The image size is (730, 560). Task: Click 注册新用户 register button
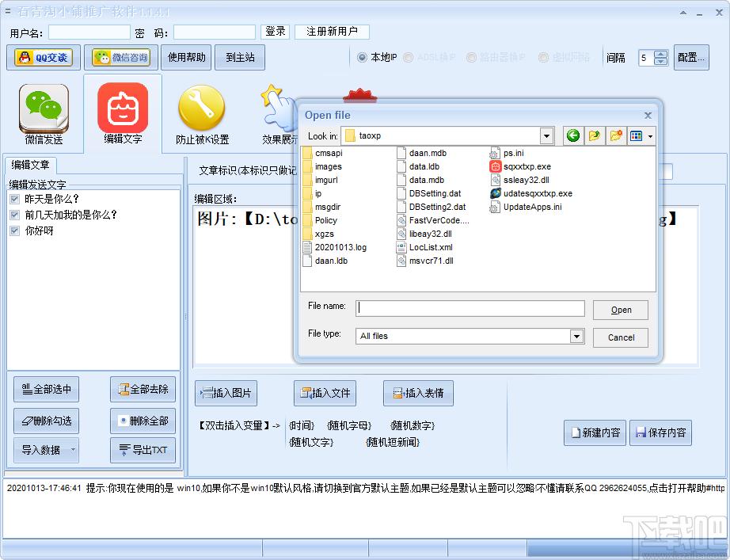point(332,32)
